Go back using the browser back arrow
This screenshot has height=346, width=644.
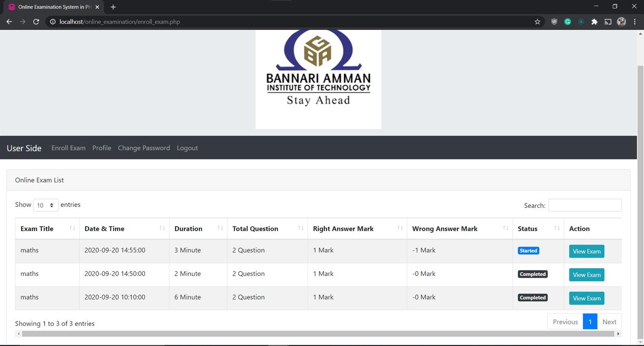(x=9, y=21)
